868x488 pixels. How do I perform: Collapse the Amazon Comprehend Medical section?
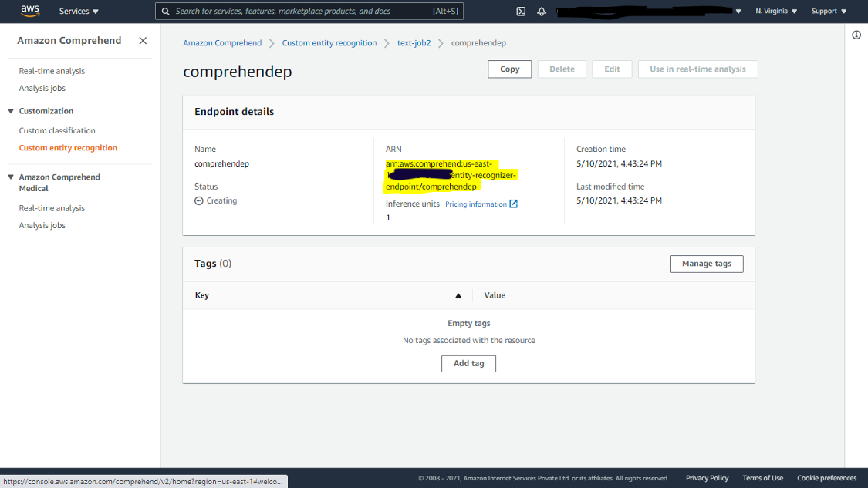(9, 177)
